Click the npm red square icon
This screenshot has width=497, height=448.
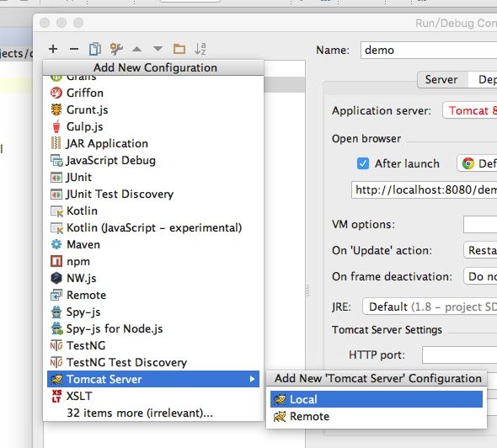[56, 261]
